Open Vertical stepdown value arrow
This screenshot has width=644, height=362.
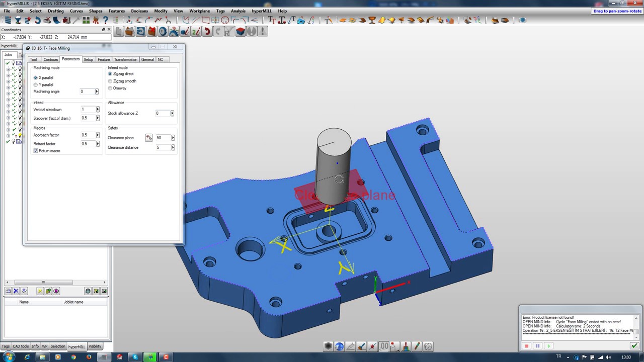(x=98, y=109)
